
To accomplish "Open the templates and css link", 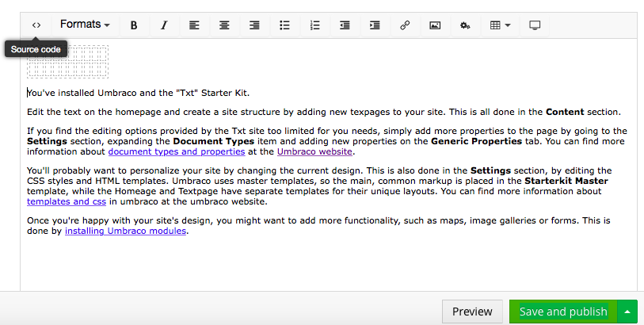I will (x=67, y=201).
